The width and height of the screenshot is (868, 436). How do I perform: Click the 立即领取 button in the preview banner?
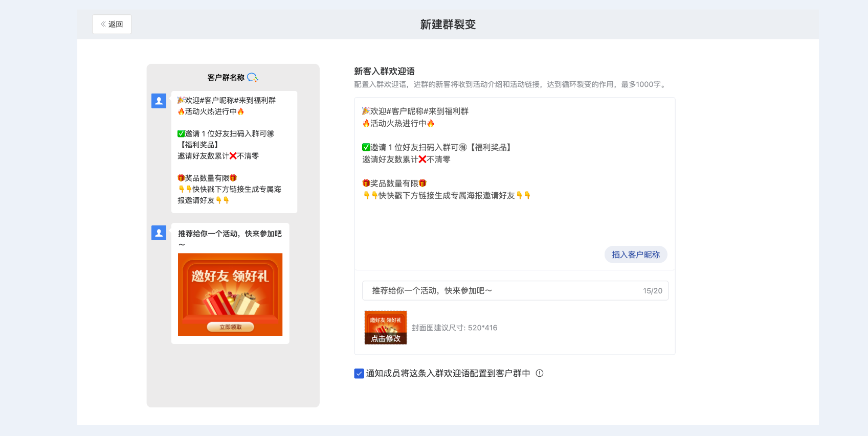click(x=230, y=327)
